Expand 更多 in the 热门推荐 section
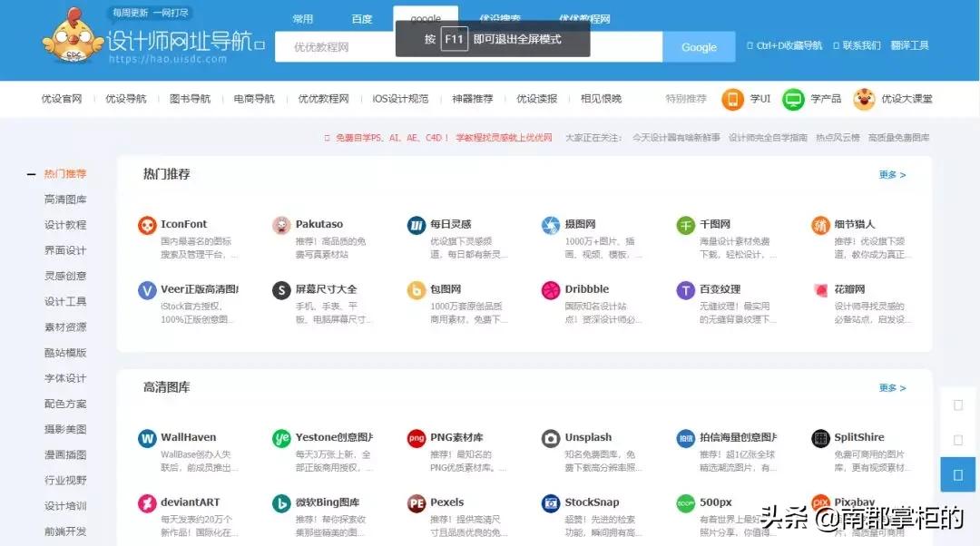The image size is (980, 546). pyautogui.click(x=890, y=174)
